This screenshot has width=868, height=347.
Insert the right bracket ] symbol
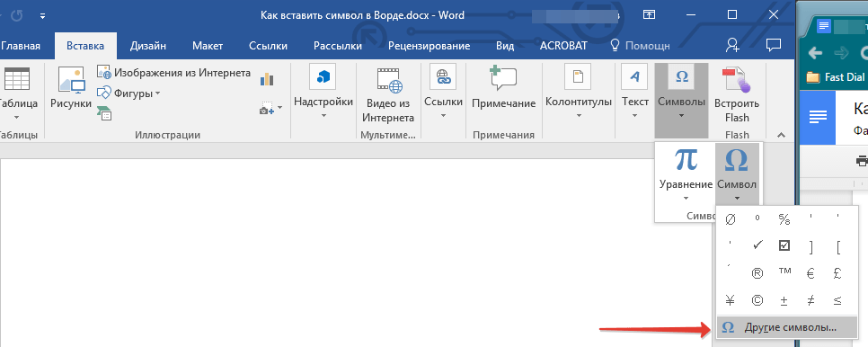811,246
